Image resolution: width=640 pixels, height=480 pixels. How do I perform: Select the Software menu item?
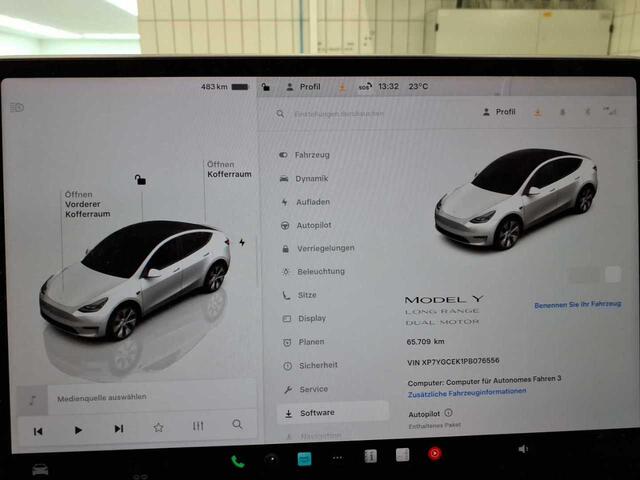(x=333, y=413)
